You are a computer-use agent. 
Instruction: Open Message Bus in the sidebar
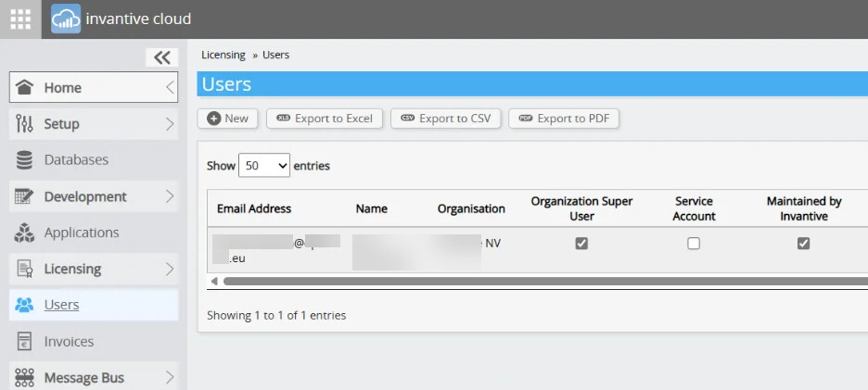(94, 378)
